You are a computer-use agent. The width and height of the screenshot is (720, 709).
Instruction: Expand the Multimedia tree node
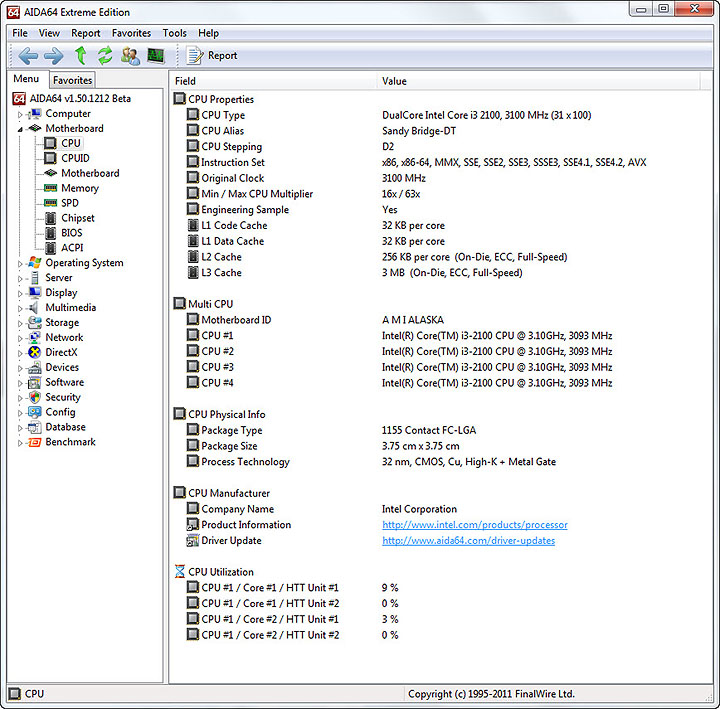[20, 309]
